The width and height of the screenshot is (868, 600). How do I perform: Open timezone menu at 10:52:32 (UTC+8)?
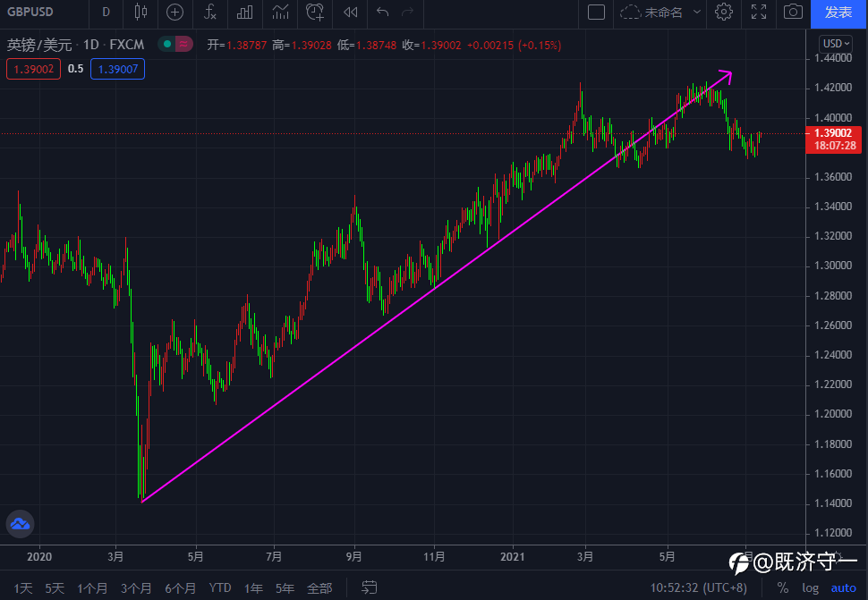tap(698, 587)
